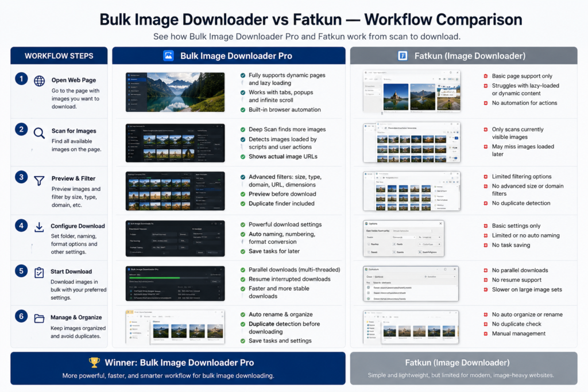Open Bulk Image Downloader Manage & Organize file explorer screenshot
The height and width of the screenshot is (392, 588).
pyautogui.click(x=175, y=327)
